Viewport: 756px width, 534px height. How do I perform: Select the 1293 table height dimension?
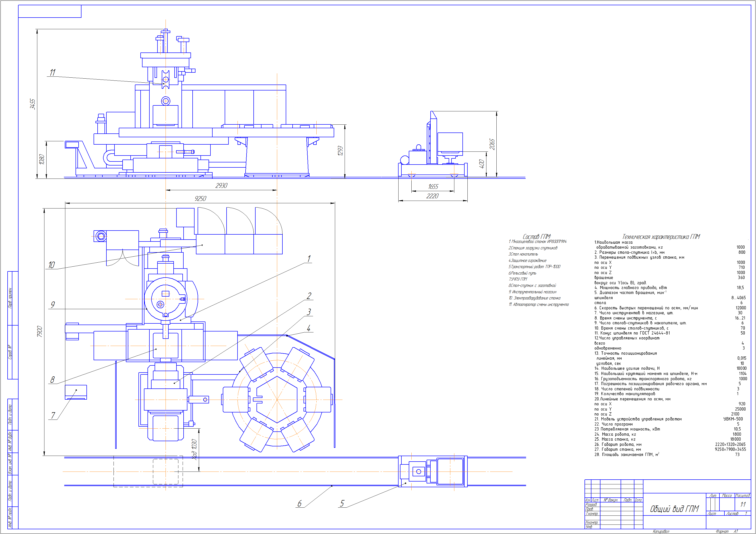click(340, 151)
